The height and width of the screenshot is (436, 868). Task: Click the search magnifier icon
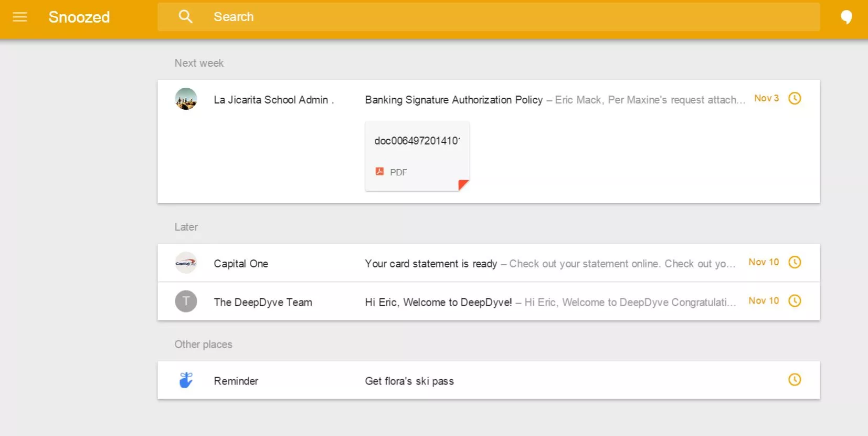(185, 17)
